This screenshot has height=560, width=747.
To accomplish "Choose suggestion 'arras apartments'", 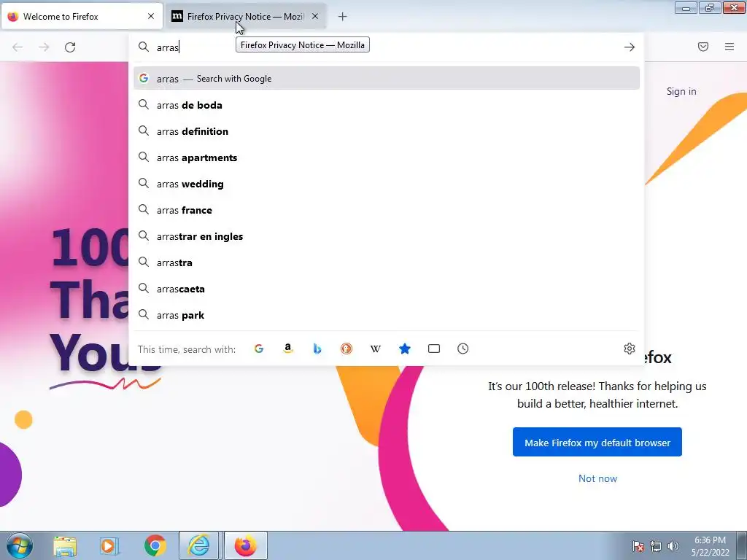I will tap(387, 157).
